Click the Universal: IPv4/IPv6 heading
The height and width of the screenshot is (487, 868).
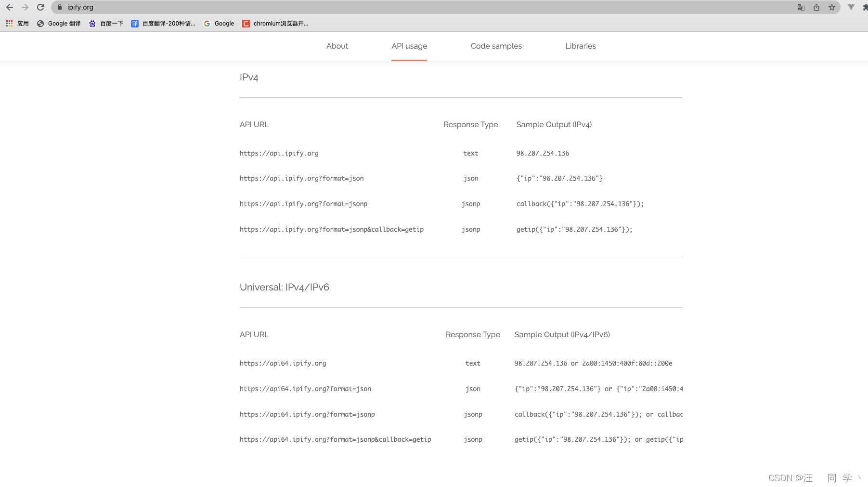point(285,287)
